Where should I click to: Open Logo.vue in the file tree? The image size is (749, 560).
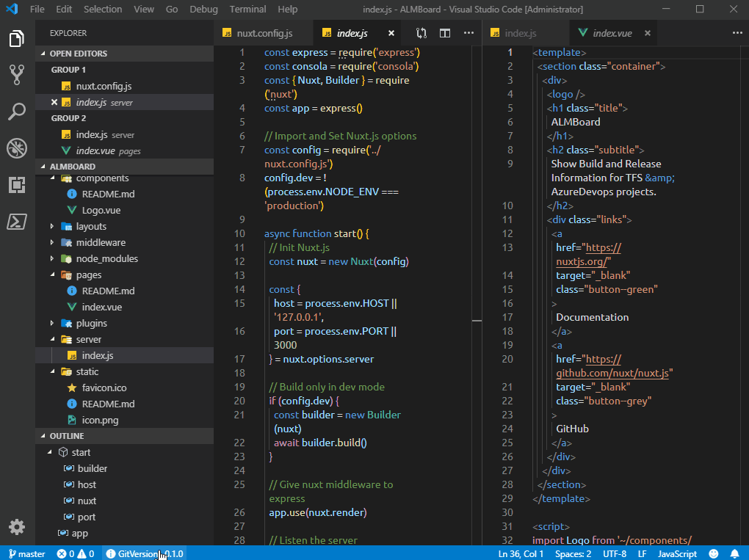tap(101, 210)
